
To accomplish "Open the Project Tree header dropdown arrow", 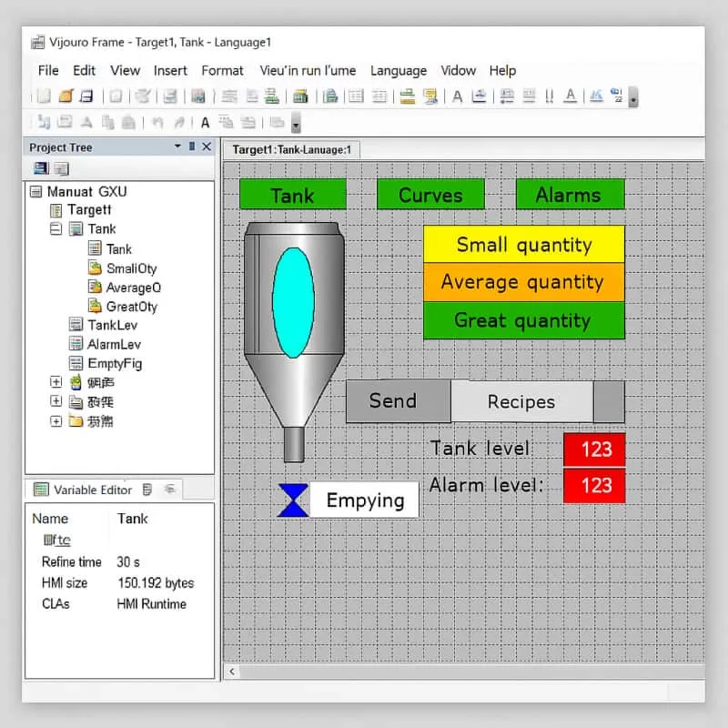I will pos(177,147).
